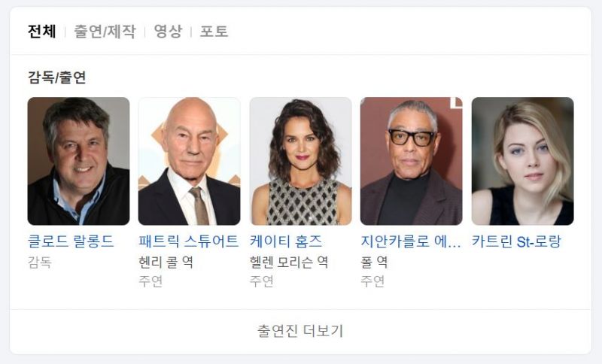Click the 폴 역 role text
The width and height of the screenshot is (602, 364).
click(x=374, y=262)
